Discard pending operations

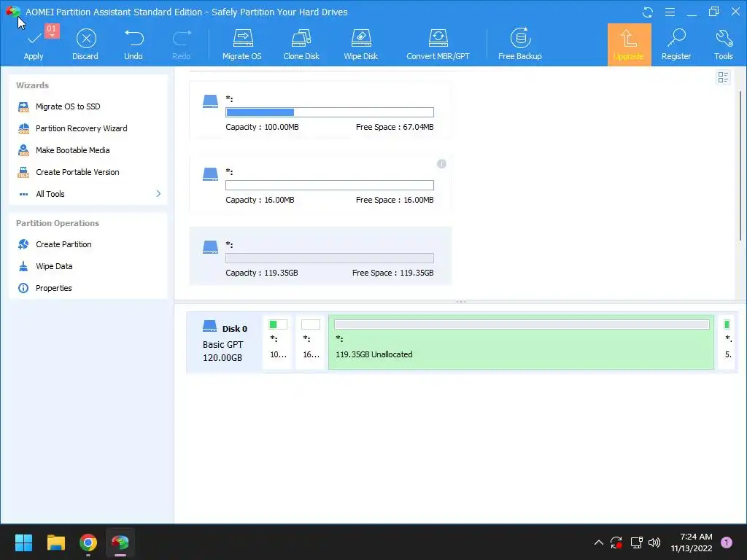click(86, 44)
